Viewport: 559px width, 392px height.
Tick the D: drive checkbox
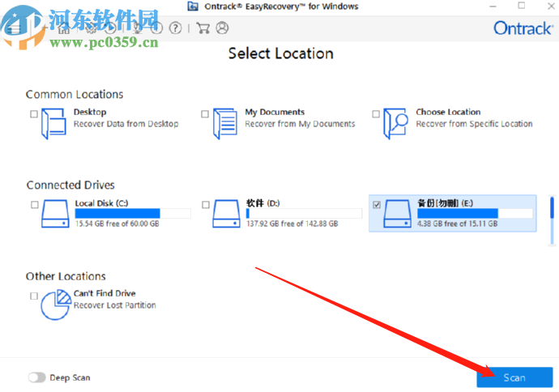click(206, 205)
